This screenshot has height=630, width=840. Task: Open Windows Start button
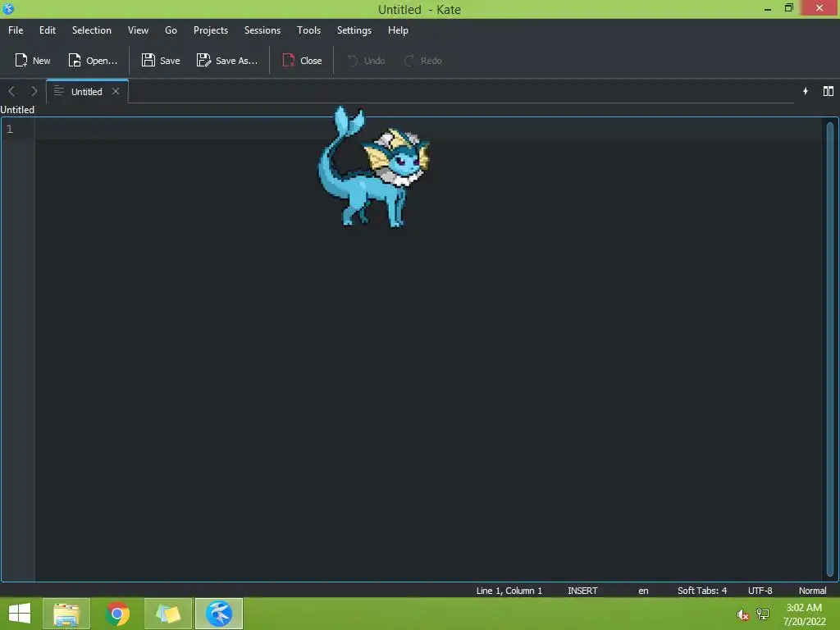20,614
